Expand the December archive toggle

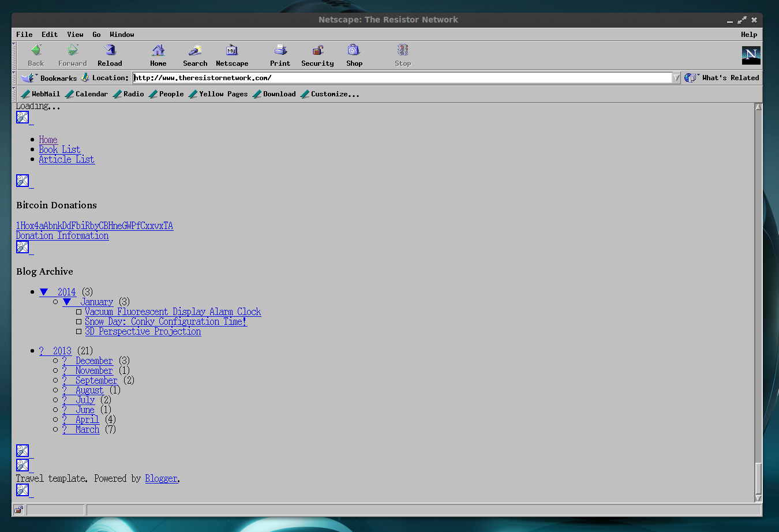65,361
